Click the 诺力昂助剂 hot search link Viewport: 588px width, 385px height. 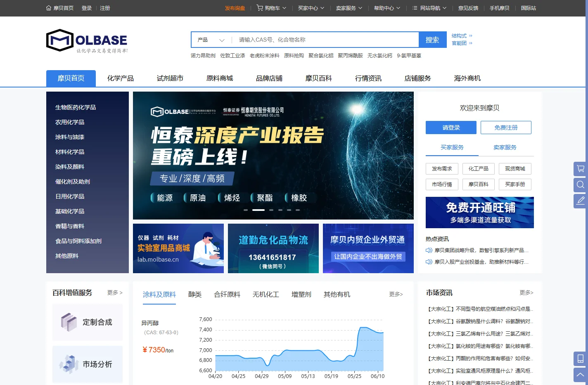tap(203, 56)
